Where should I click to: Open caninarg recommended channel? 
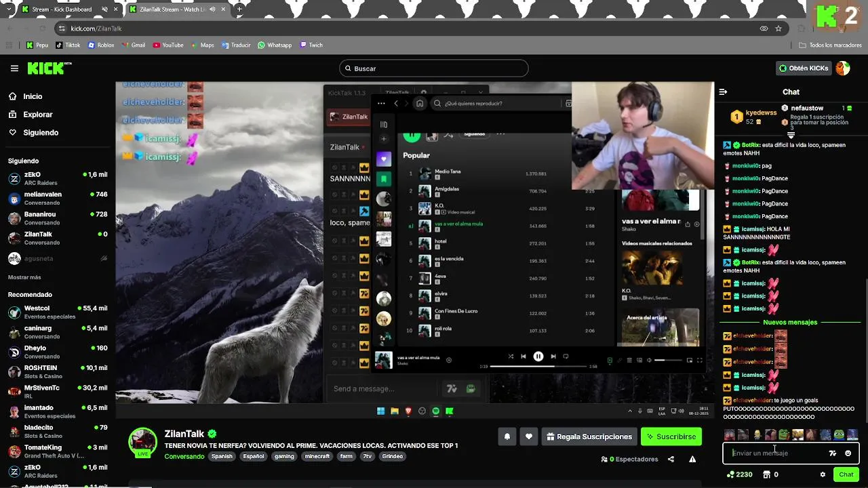pyautogui.click(x=58, y=331)
